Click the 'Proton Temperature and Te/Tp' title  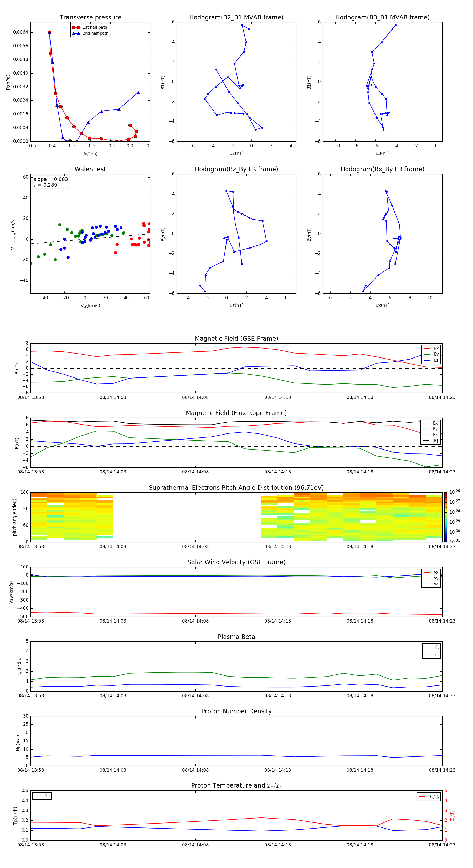coord(236,786)
